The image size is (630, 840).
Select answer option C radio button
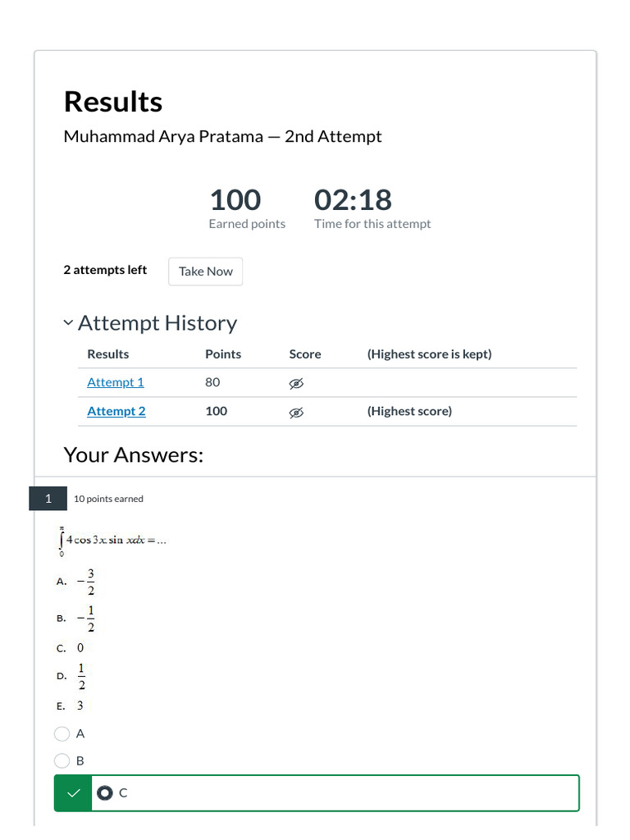click(104, 792)
